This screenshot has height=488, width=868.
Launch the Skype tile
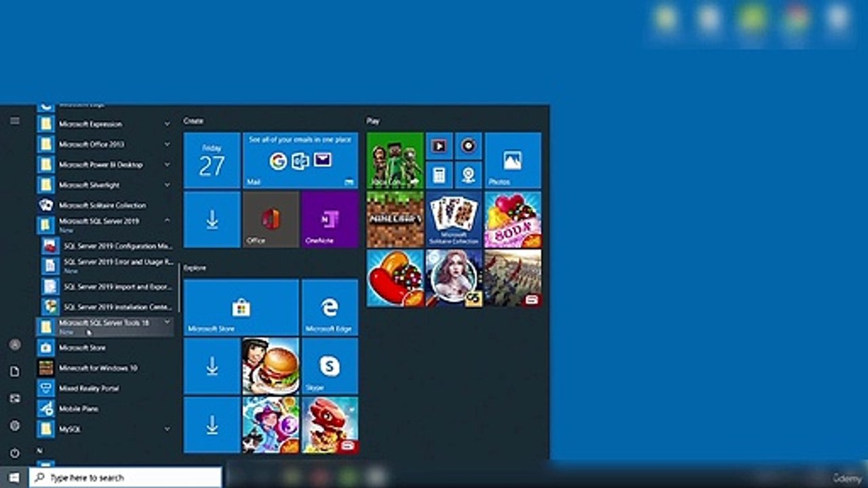(x=330, y=366)
